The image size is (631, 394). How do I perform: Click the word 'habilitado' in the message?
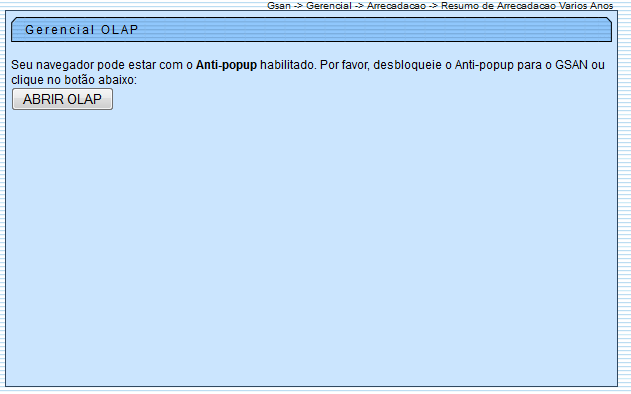[287, 65]
